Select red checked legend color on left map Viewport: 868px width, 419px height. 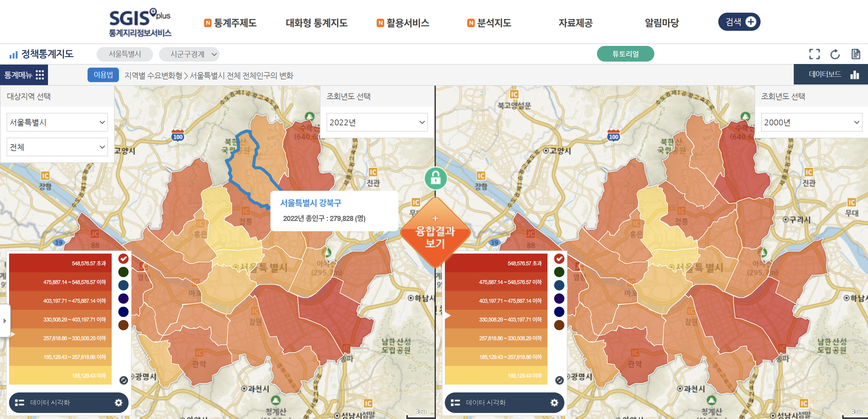coord(123,258)
